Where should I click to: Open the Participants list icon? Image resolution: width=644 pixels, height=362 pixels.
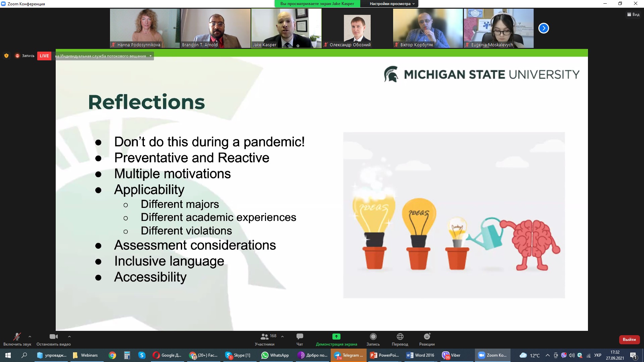[x=264, y=337]
